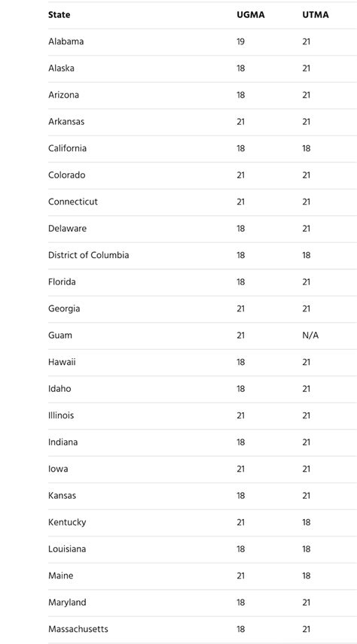Screen dimensions: 357x644
Task: Click Alabama's UGMA value 19
Action: [x=240, y=41]
